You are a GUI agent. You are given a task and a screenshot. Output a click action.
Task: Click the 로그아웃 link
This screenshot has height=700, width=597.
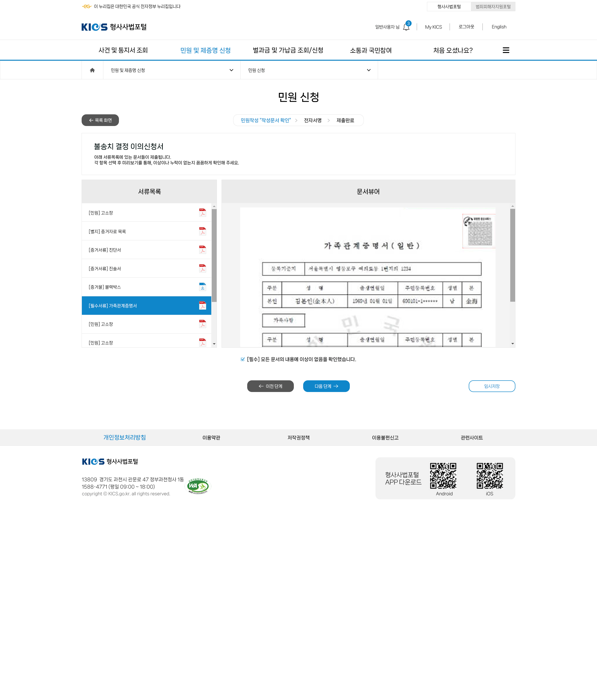coord(466,27)
